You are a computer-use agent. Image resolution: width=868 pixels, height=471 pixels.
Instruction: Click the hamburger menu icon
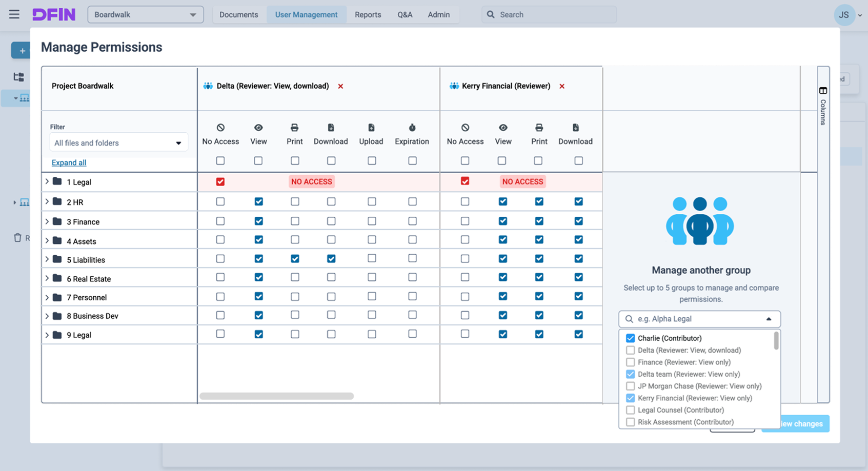pos(14,14)
